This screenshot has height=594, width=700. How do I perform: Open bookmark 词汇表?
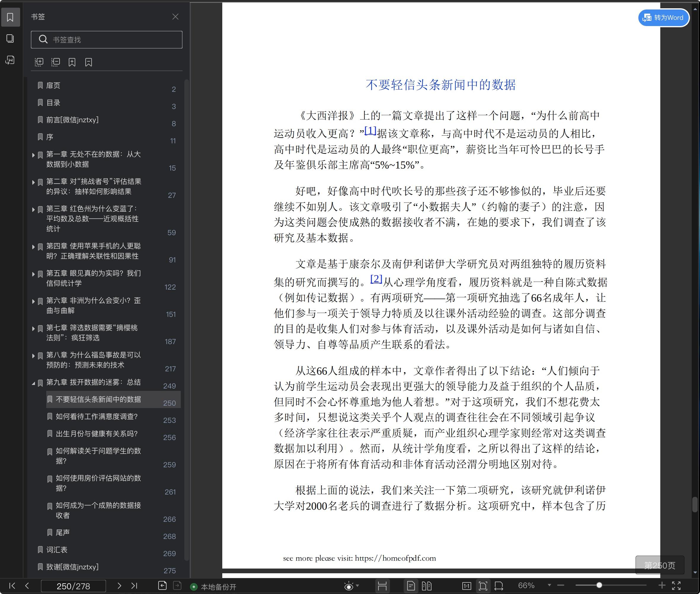[x=57, y=550]
